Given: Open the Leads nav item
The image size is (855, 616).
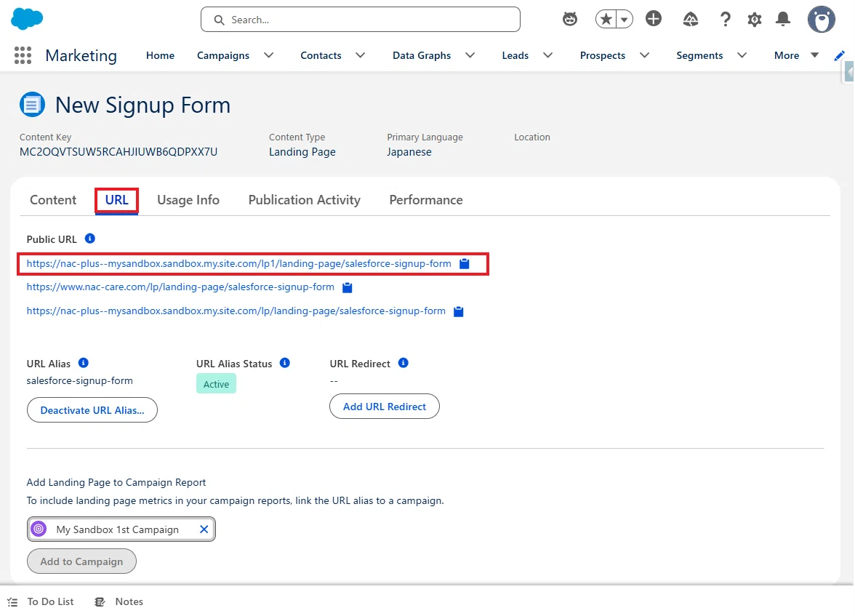Looking at the screenshot, I should (515, 55).
